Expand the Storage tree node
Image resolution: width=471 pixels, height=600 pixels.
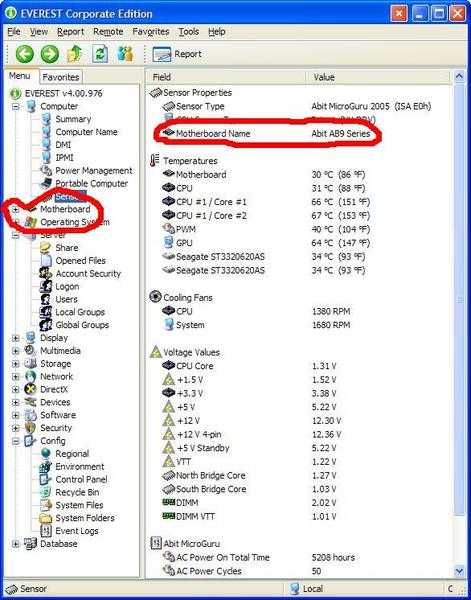(x=15, y=364)
